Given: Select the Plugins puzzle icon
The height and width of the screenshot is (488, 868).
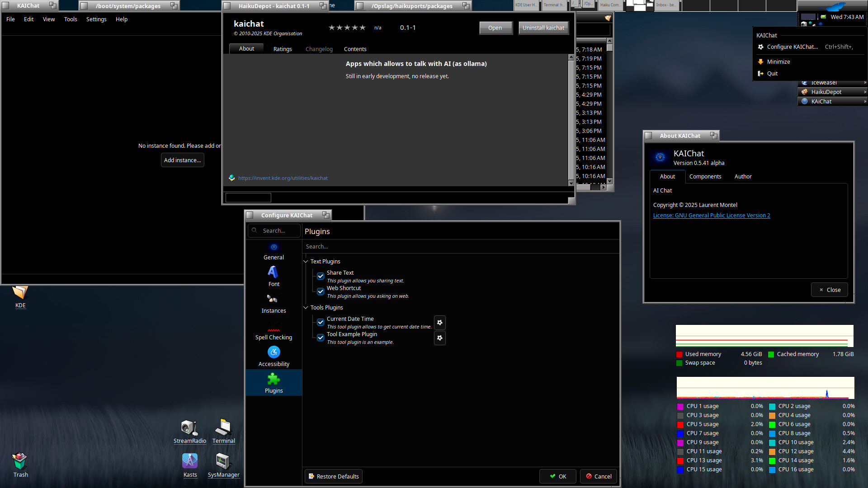Looking at the screenshot, I should [x=274, y=379].
